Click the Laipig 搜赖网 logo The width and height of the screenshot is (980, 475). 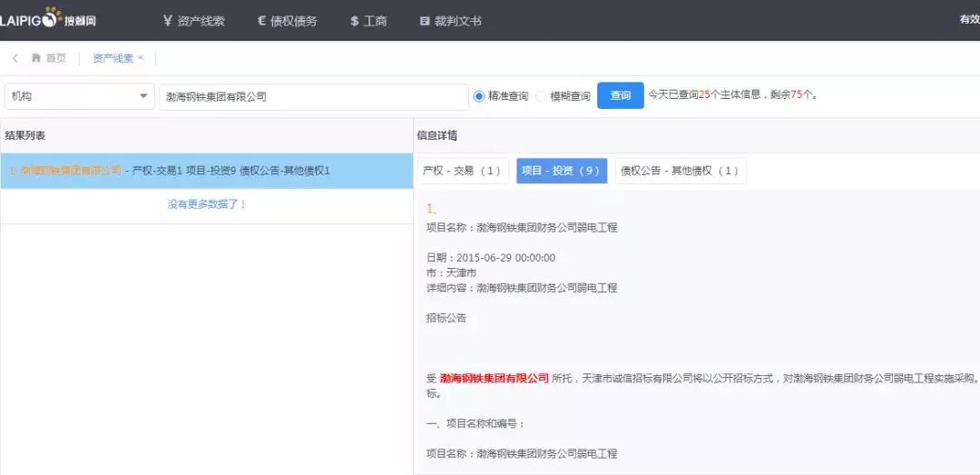pyautogui.click(x=47, y=19)
